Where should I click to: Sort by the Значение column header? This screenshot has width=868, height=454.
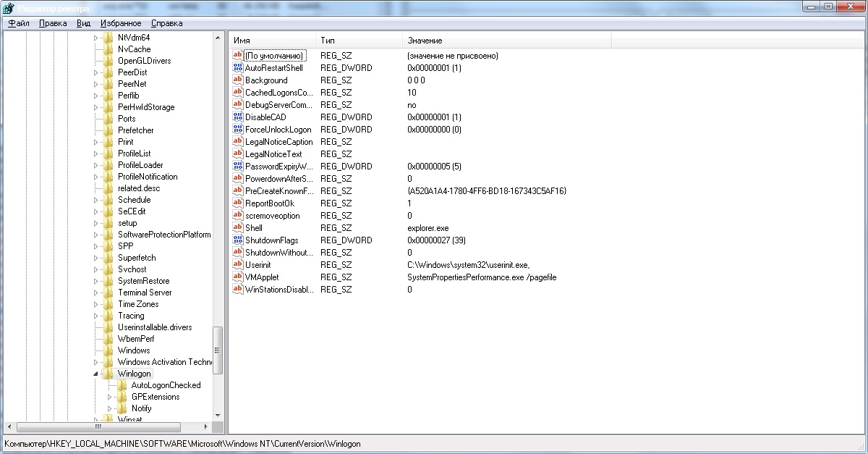[506, 41]
